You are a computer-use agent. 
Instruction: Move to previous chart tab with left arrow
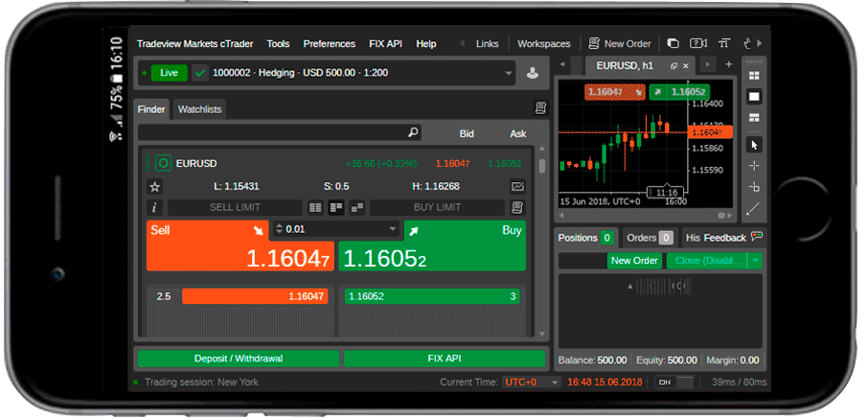click(562, 65)
